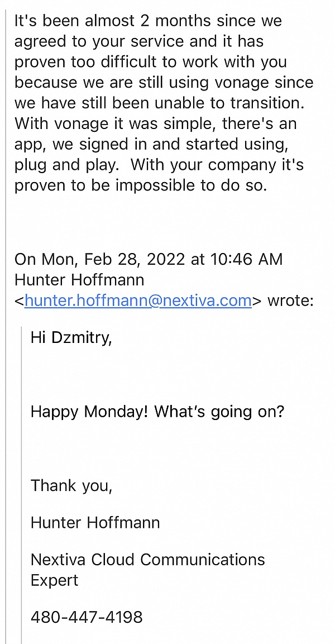Click the word "Expert" in the signature
335x644 pixels.
click(x=54, y=580)
